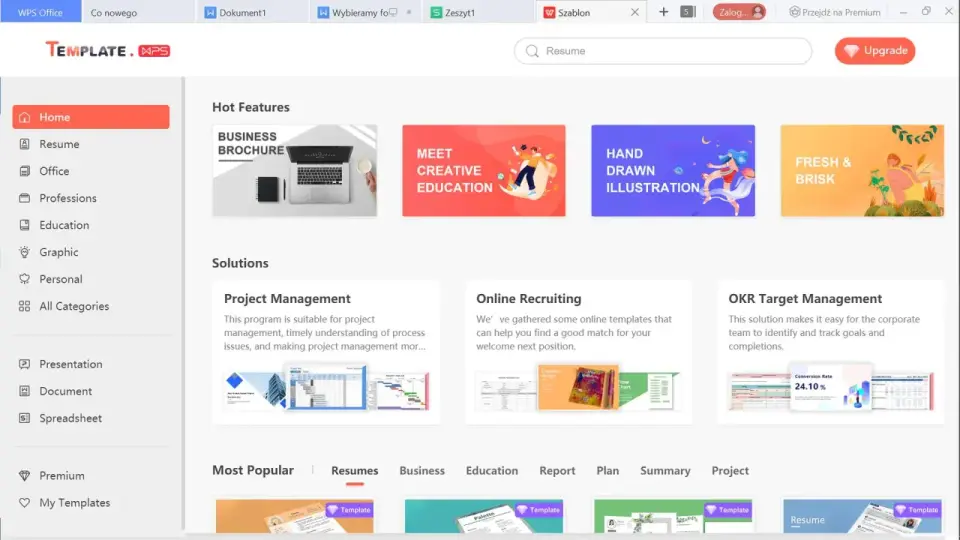Open the Home sidebar item

tap(91, 117)
